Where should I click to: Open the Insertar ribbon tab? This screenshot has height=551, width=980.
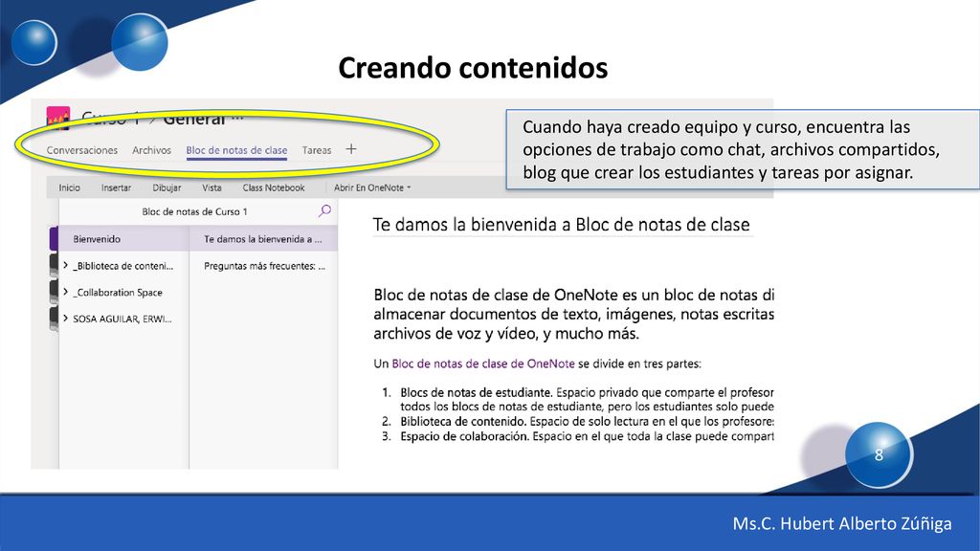click(116, 187)
